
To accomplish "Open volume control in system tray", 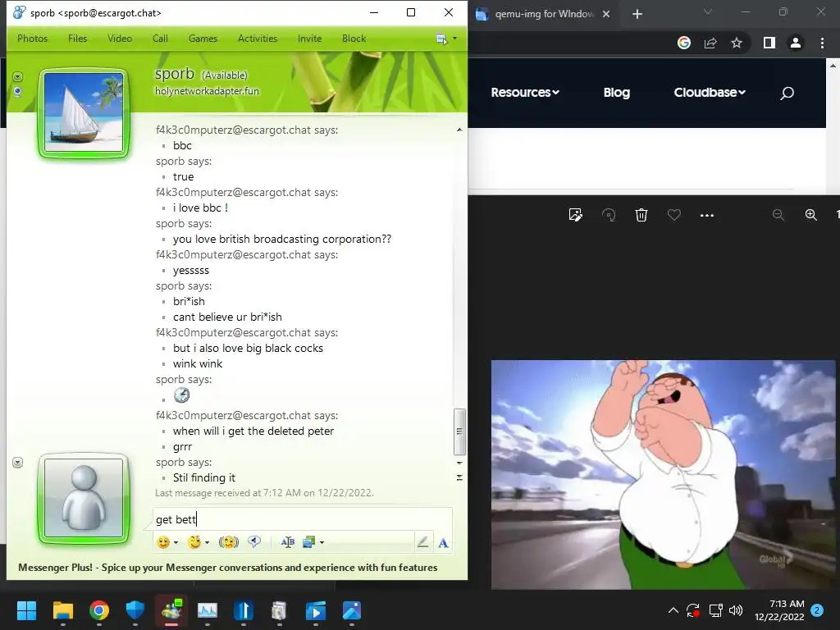I will pyautogui.click(x=736, y=610).
